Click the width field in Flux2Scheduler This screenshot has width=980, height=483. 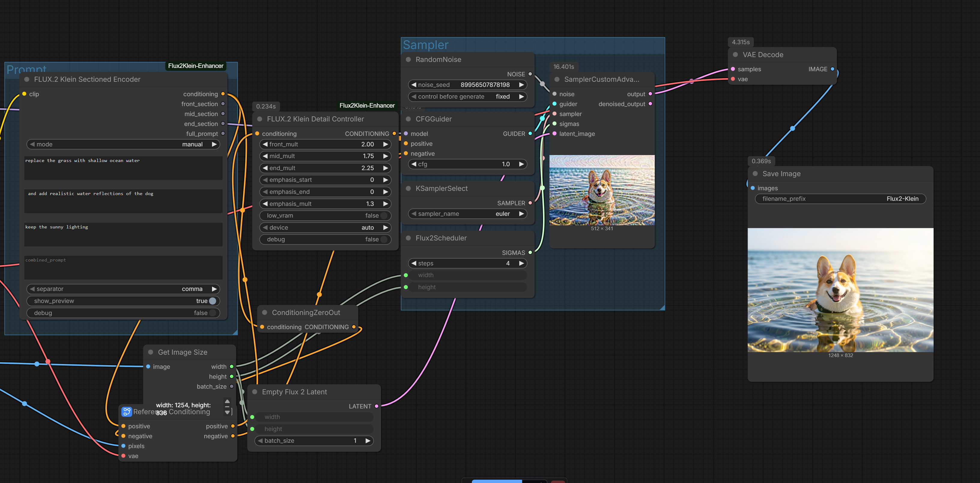pyautogui.click(x=468, y=275)
